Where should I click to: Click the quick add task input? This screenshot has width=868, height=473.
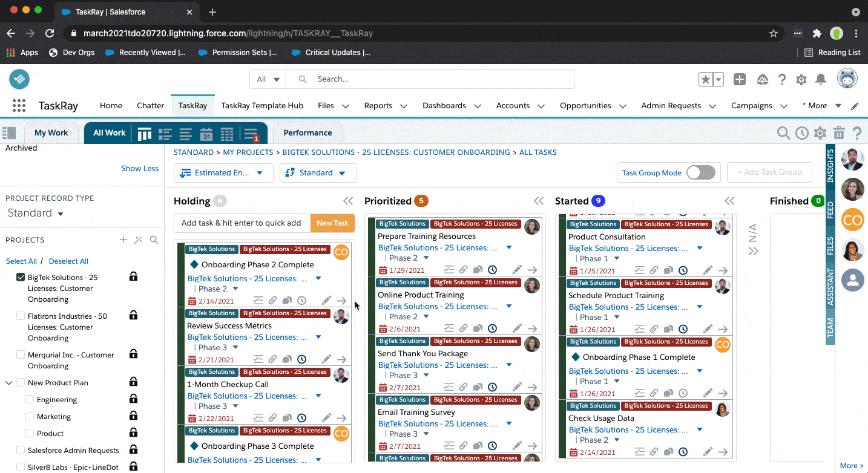pos(242,223)
